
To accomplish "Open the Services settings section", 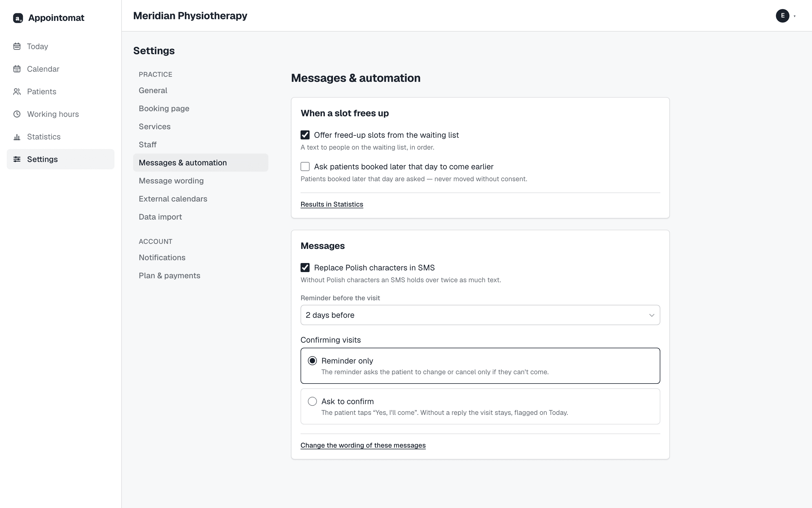I will (x=201, y=127).
